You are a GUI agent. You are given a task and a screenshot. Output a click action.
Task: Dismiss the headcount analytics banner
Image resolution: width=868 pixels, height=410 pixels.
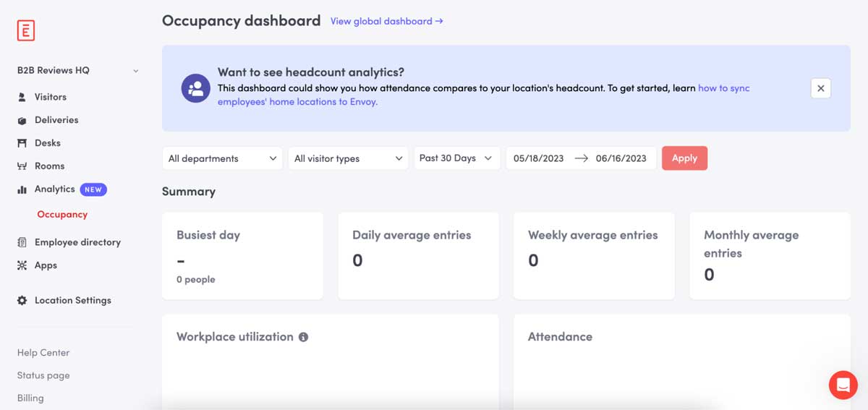pyautogui.click(x=820, y=88)
